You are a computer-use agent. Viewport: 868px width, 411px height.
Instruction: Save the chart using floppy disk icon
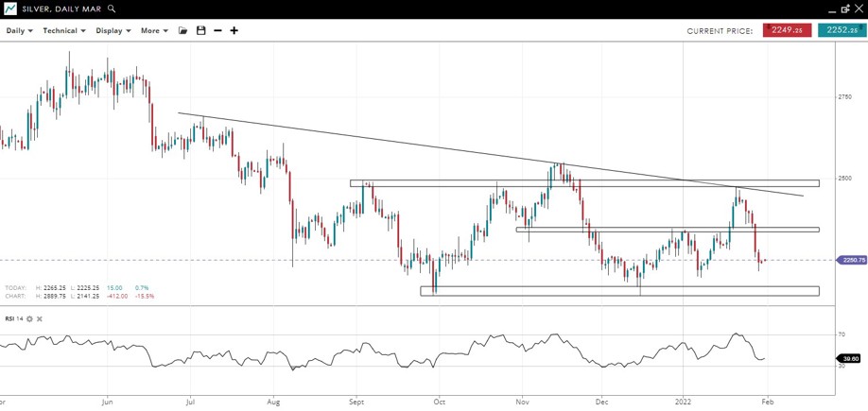point(200,30)
